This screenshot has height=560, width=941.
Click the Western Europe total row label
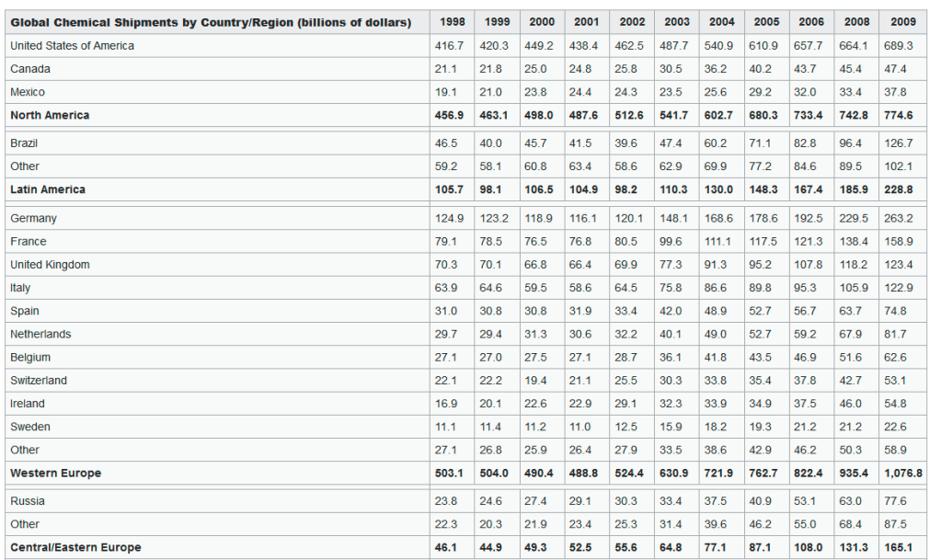[55, 473]
